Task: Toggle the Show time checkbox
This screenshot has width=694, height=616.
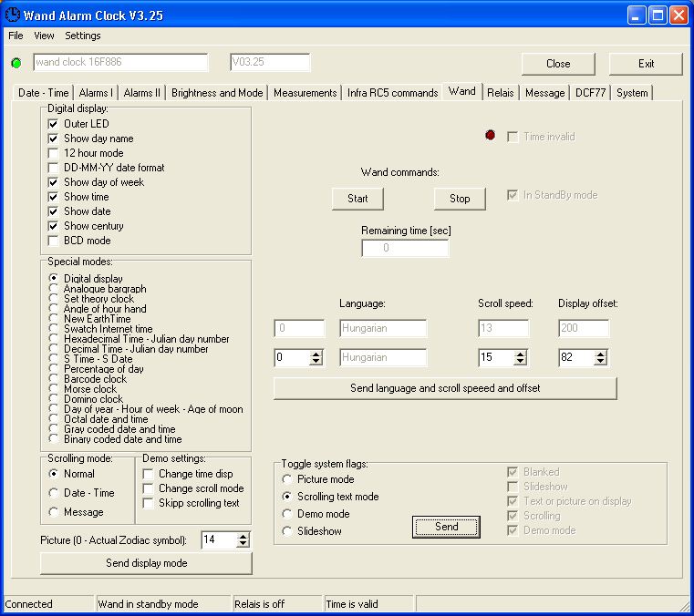Action: (53, 197)
